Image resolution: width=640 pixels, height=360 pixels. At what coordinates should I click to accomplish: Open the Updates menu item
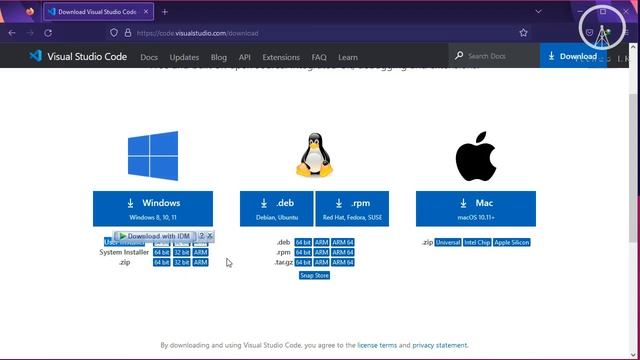tap(184, 57)
